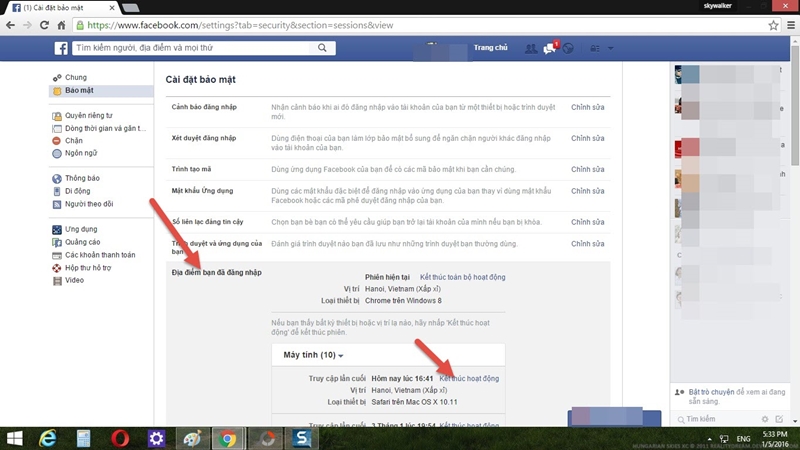This screenshot has width=800, height=450.
Task: Open Hộp thư hỗ trợ section
Action: click(x=88, y=267)
